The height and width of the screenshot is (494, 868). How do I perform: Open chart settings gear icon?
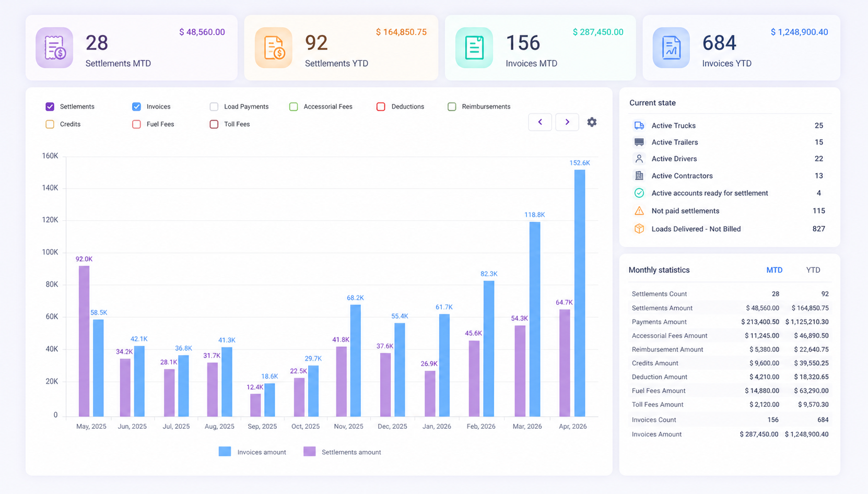click(592, 122)
